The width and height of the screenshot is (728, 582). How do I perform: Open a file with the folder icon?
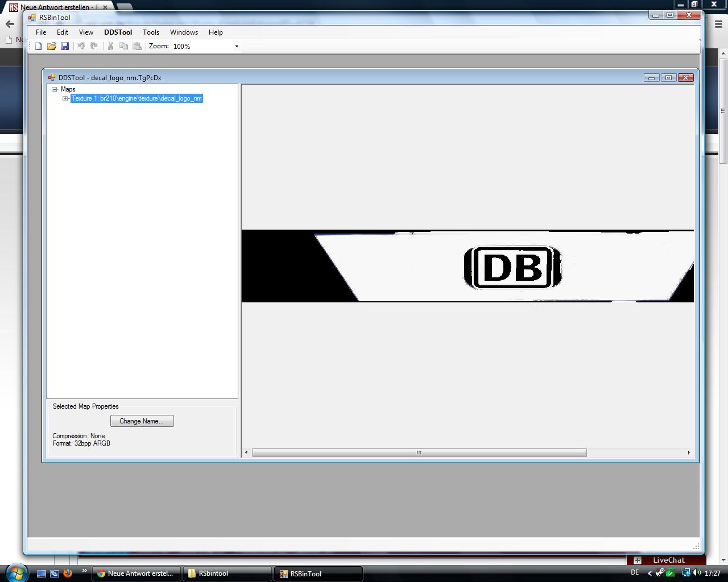(51, 46)
